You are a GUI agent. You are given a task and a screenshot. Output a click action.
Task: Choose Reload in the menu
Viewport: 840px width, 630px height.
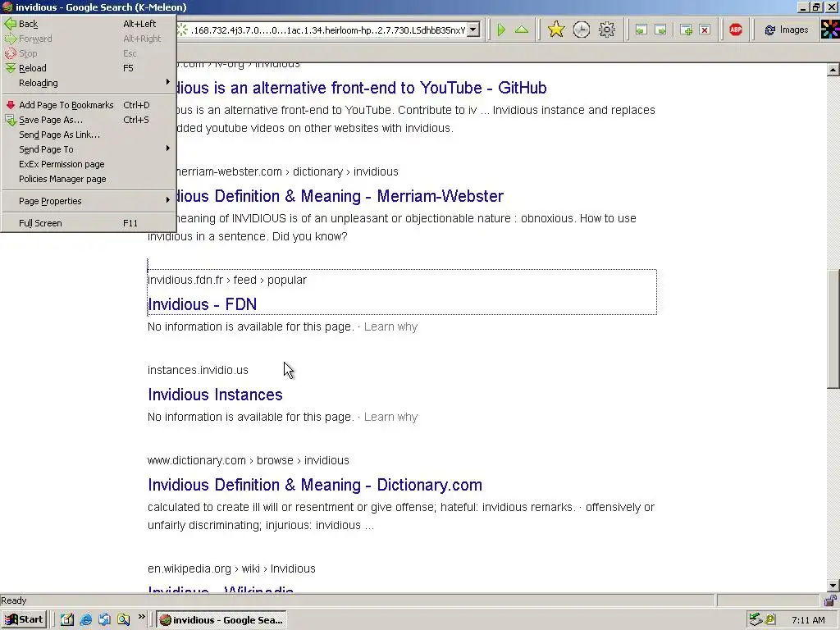[89, 68]
